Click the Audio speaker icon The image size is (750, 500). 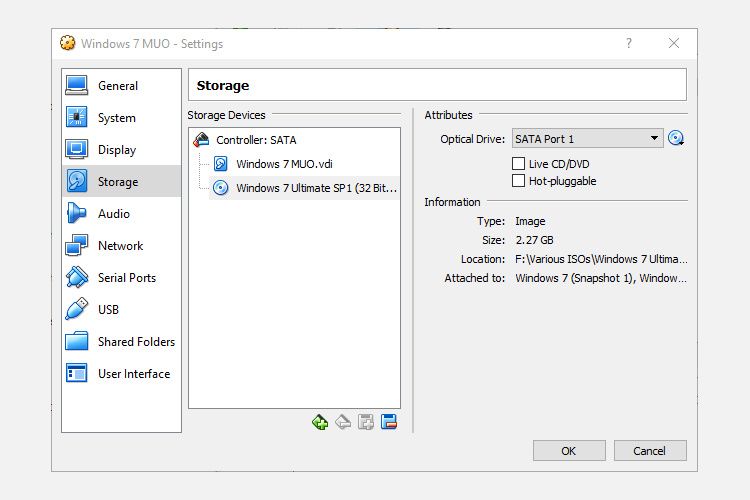pyautogui.click(x=77, y=213)
